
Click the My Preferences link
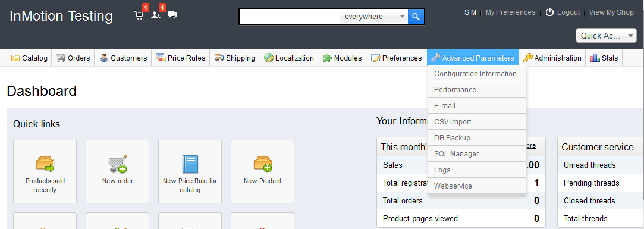pos(511,12)
